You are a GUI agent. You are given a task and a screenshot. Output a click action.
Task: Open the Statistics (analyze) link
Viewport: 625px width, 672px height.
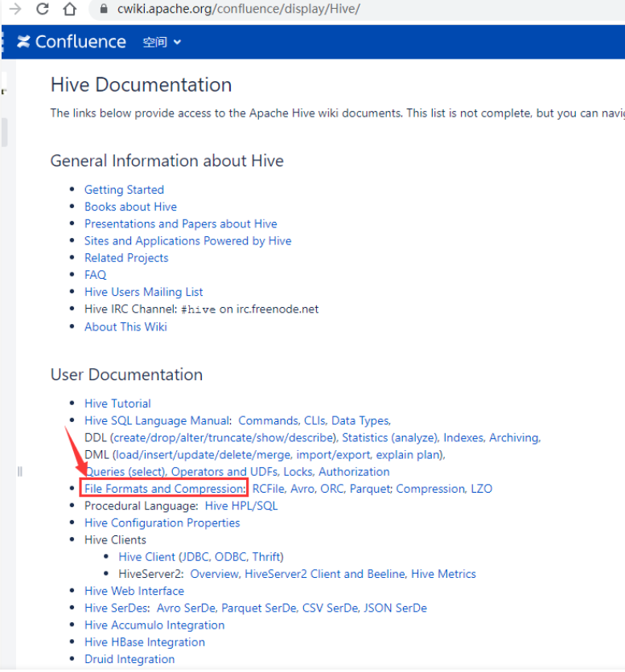pyautogui.click(x=390, y=438)
